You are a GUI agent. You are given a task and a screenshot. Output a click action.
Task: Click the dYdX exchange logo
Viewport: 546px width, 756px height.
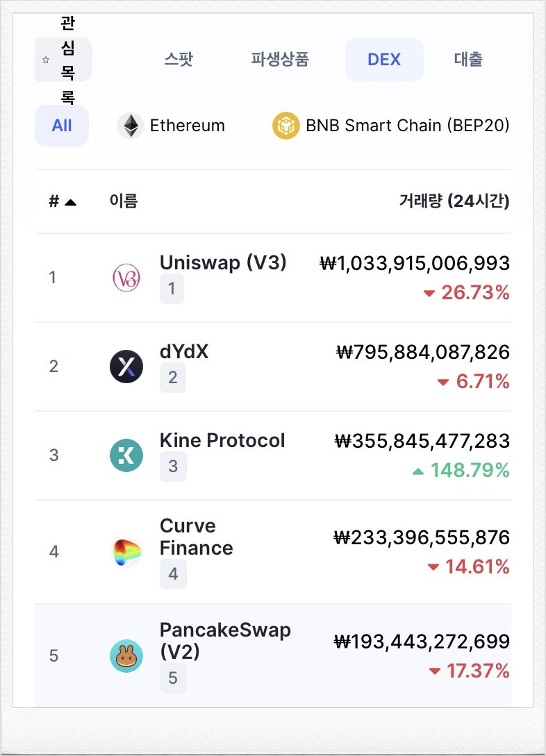(x=126, y=367)
